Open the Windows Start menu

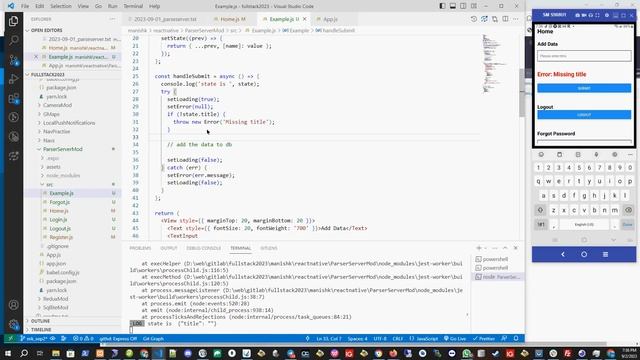(x=7, y=353)
